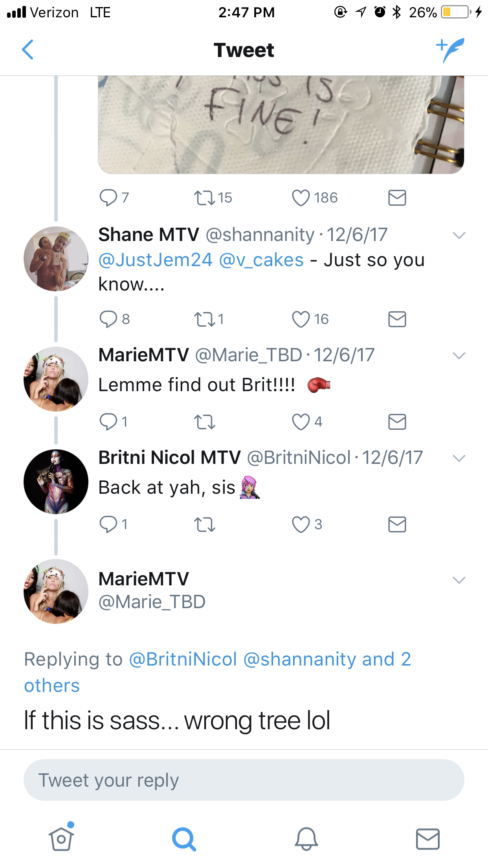488x868 pixels.
Task: Open the Messages tab in the bottom bar
Action: [427, 839]
